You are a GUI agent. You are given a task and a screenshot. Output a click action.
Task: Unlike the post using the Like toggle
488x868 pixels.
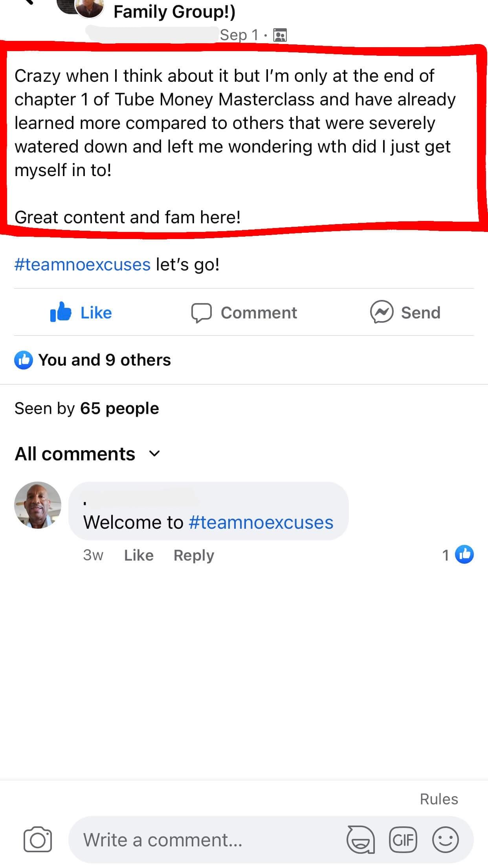81,313
